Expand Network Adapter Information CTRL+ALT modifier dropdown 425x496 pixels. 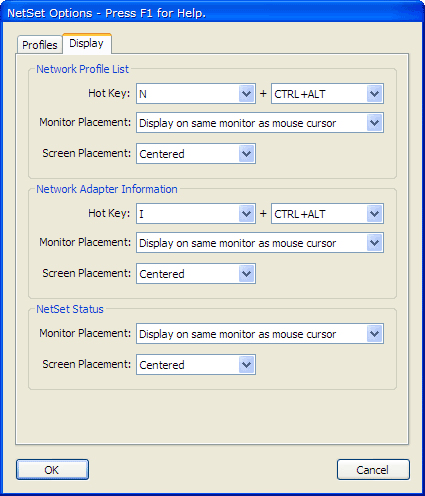click(x=327, y=214)
